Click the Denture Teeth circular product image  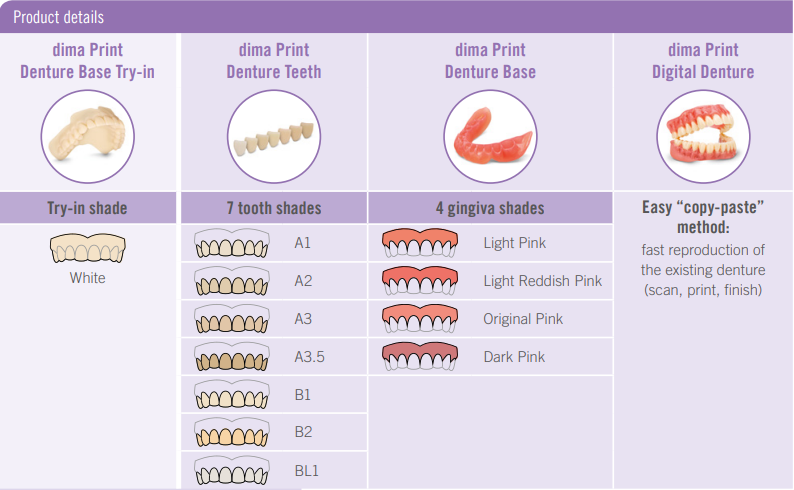point(274,137)
